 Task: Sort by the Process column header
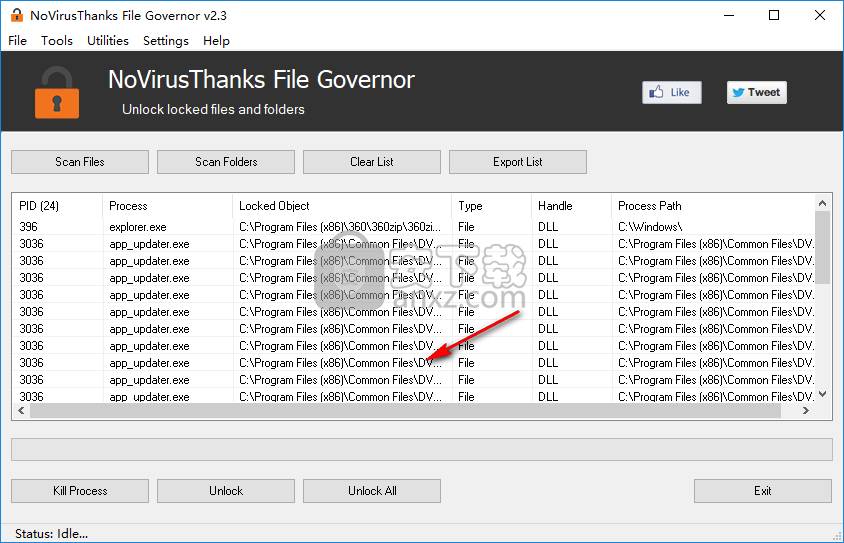[x=167, y=206]
